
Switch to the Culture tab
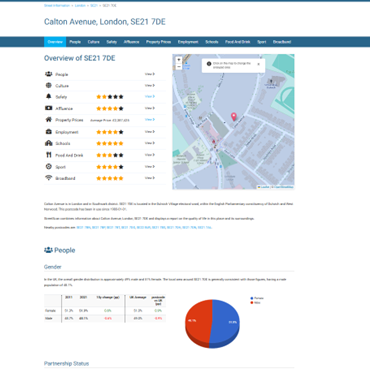tap(94, 42)
